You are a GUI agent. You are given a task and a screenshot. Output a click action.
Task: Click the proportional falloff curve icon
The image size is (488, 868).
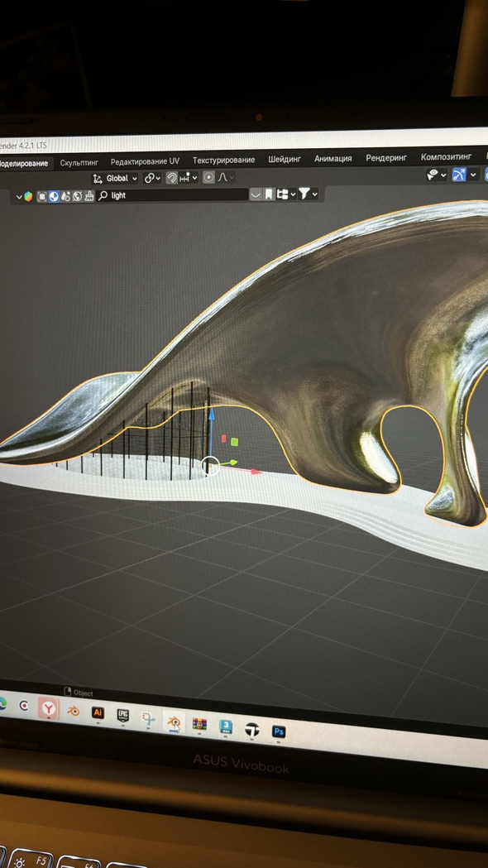coord(222,178)
